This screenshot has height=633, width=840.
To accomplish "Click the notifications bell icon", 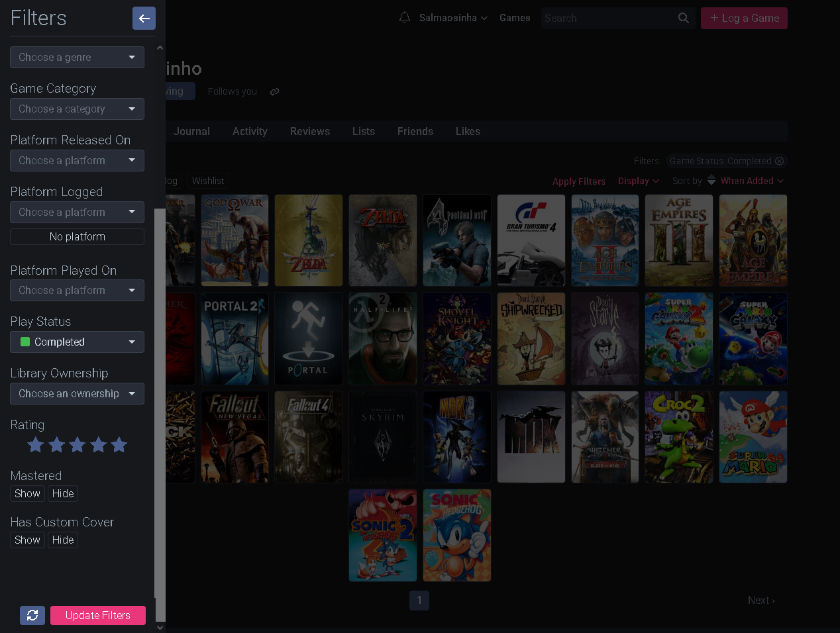I will (405, 18).
